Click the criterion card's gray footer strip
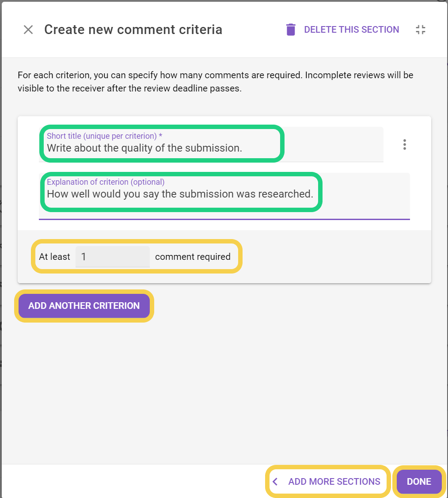The width and height of the screenshot is (448, 498). tap(336, 257)
